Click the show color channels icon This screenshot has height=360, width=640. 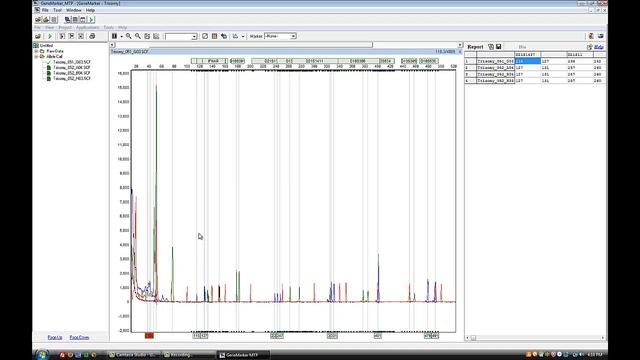114,36
